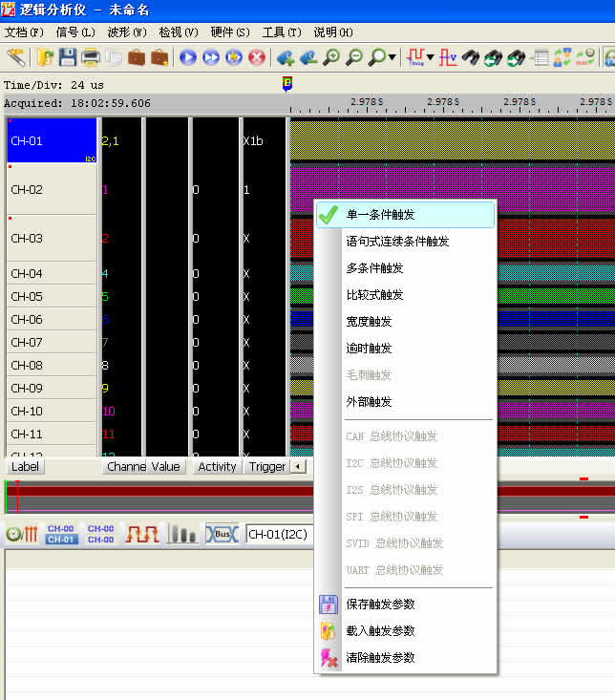Open the 信号(L) menu
This screenshot has height=700, width=615.
[x=75, y=32]
